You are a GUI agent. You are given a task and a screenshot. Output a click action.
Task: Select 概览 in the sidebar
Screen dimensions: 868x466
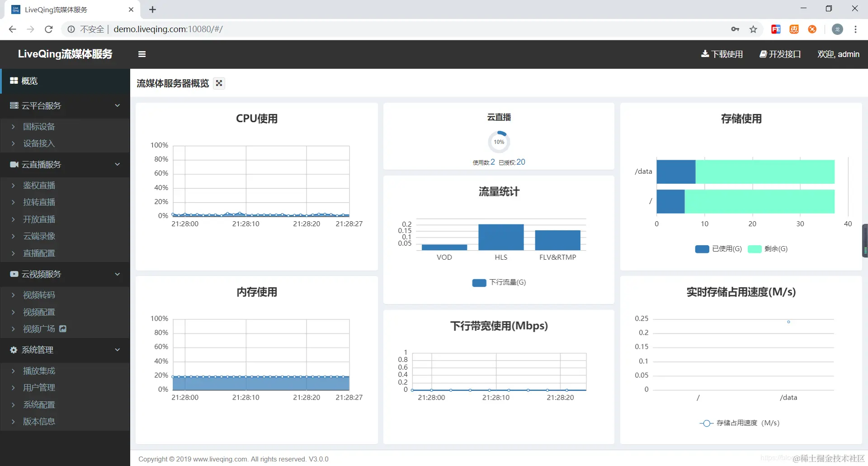point(65,81)
